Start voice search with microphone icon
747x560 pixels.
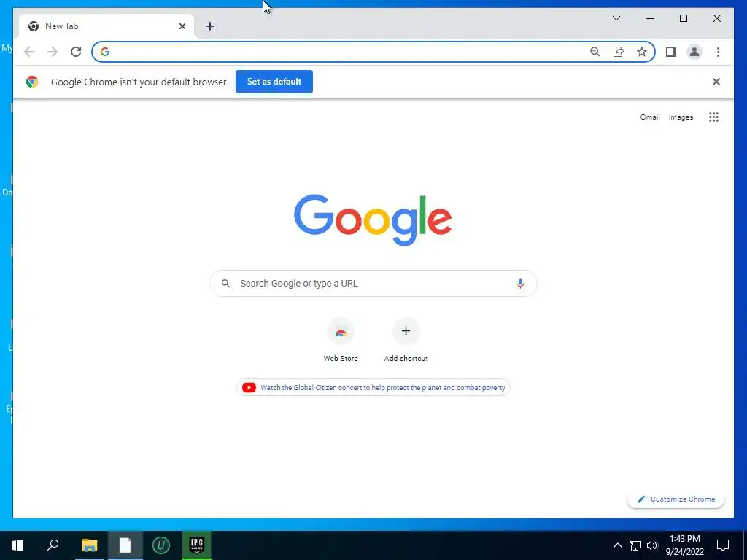click(x=520, y=284)
